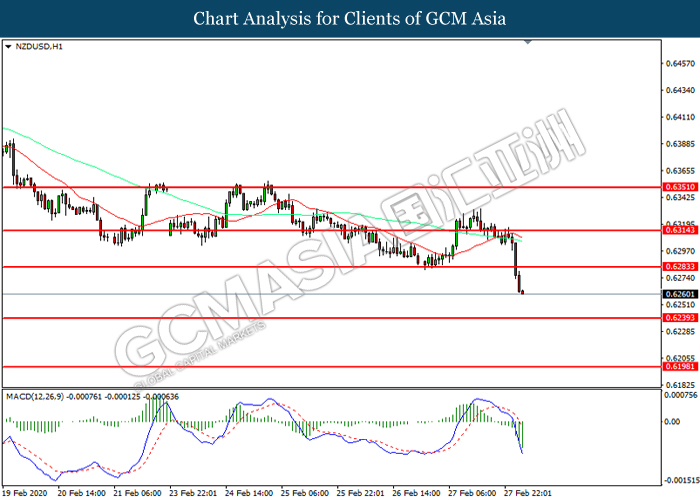Select the 0.62285 price axis value
This screenshot has width=700, height=500.
[x=680, y=332]
